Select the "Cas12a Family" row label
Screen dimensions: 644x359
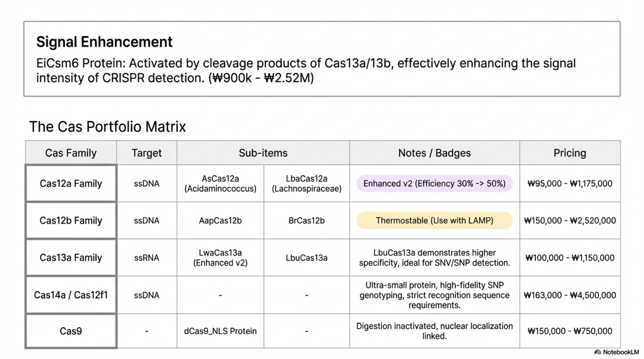(x=71, y=184)
